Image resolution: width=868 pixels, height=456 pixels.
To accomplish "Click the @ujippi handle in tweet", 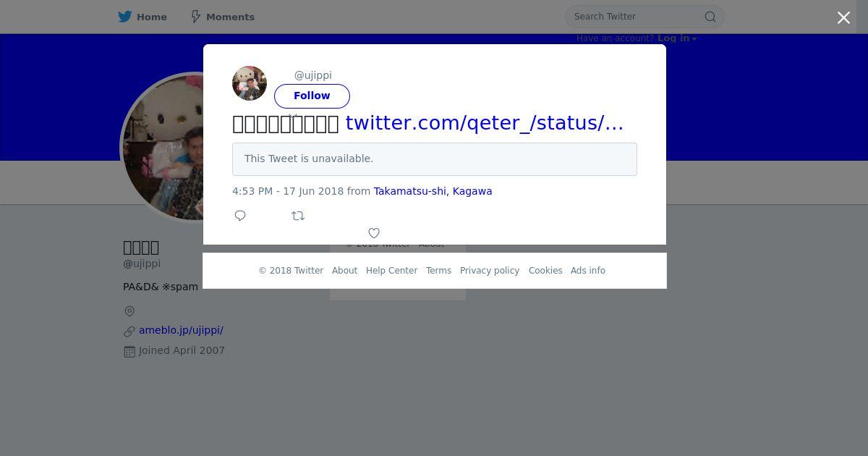I will click(312, 75).
